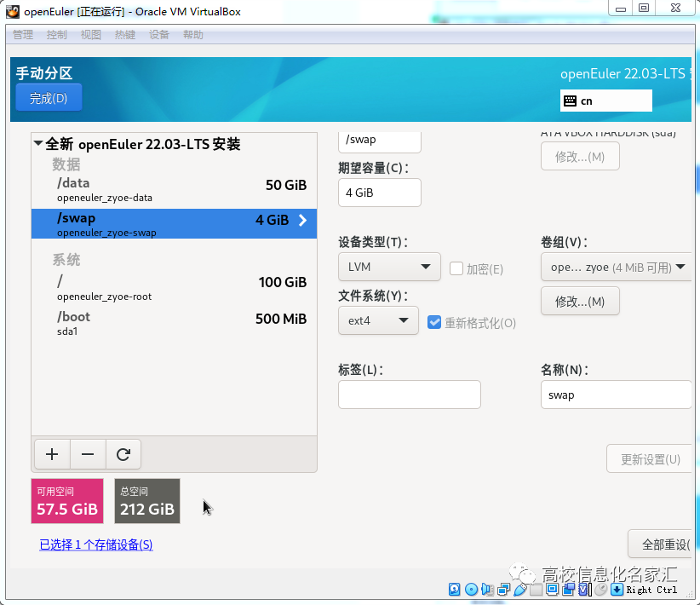Click the USB devices status icon

[520, 589]
